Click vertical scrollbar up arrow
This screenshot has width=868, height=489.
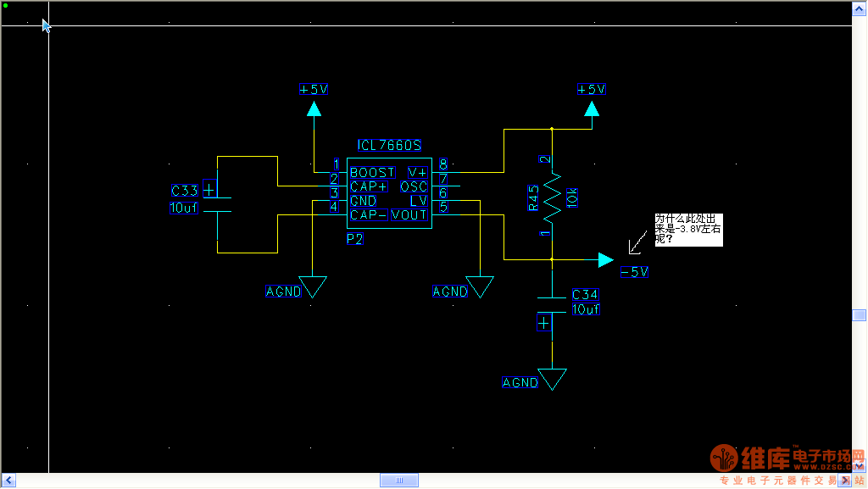(859, 8)
